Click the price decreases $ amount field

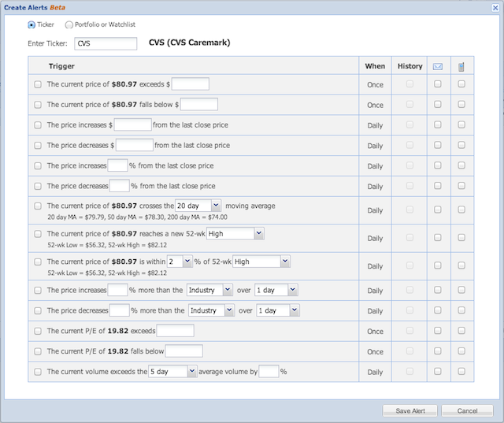pos(135,145)
